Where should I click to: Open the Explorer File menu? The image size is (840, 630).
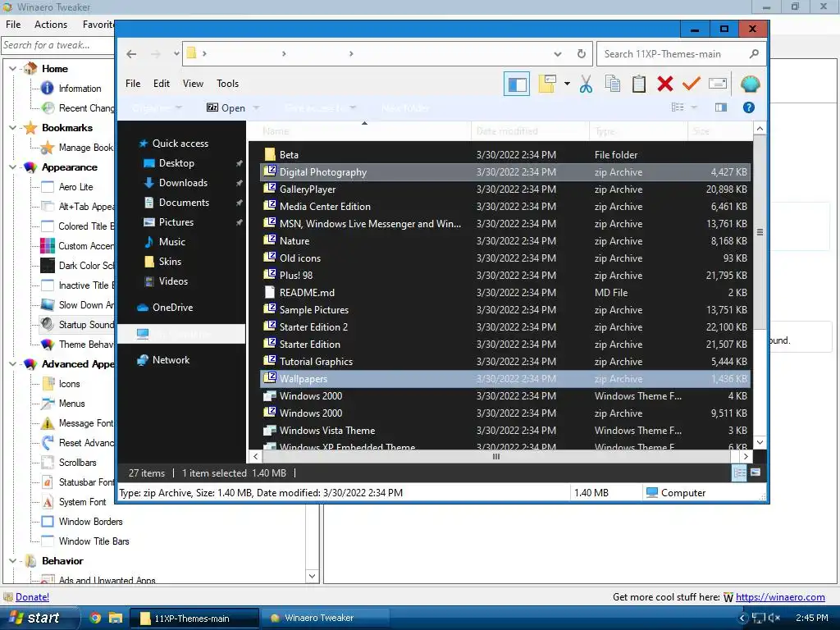(x=133, y=84)
